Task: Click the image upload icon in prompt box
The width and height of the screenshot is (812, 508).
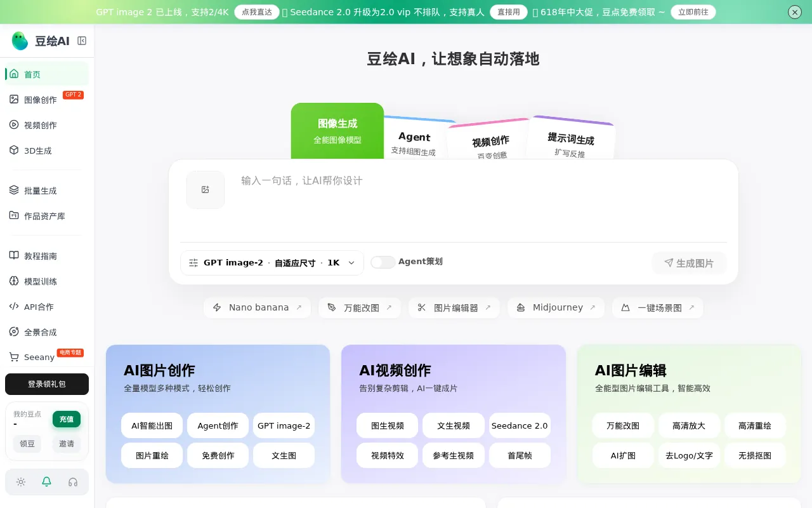Action: pos(206,189)
